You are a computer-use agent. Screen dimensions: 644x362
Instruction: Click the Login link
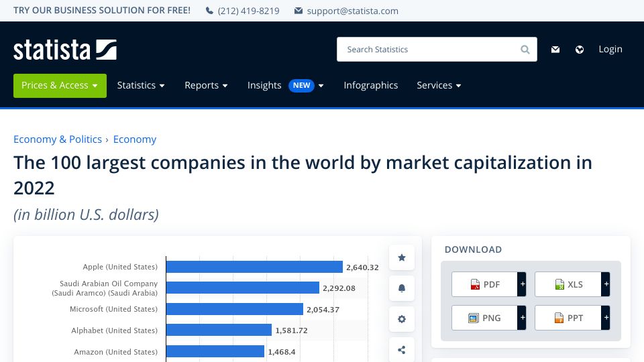pyautogui.click(x=610, y=49)
